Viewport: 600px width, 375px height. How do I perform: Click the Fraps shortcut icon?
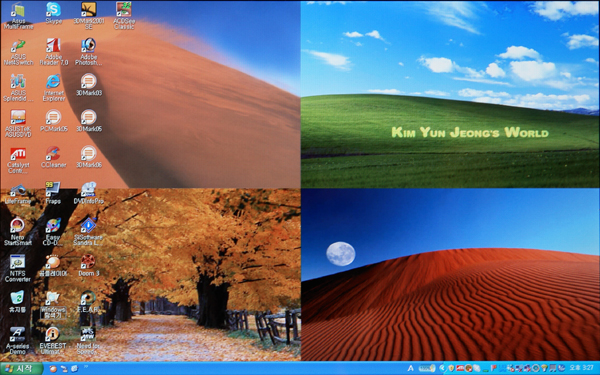(x=53, y=193)
